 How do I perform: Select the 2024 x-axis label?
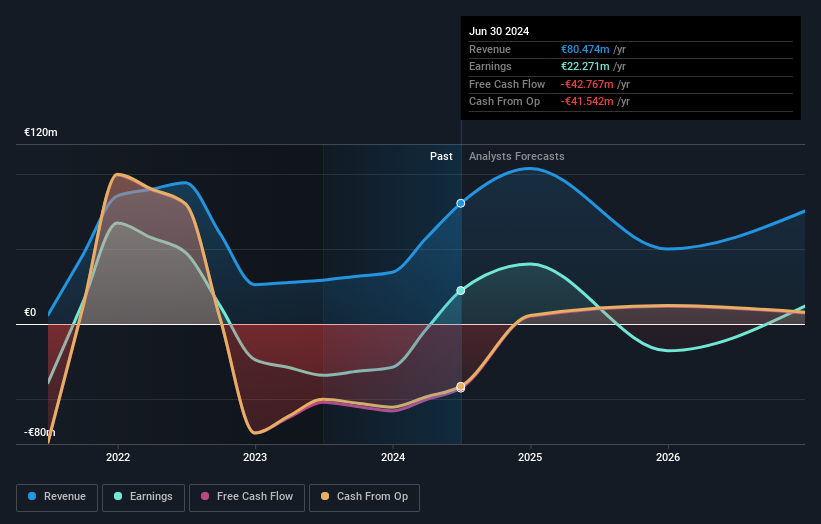point(393,457)
